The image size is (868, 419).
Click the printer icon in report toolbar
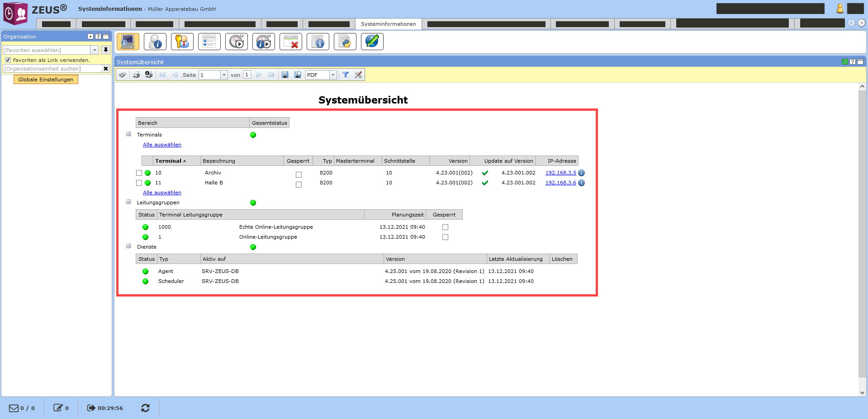pyautogui.click(x=136, y=75)
